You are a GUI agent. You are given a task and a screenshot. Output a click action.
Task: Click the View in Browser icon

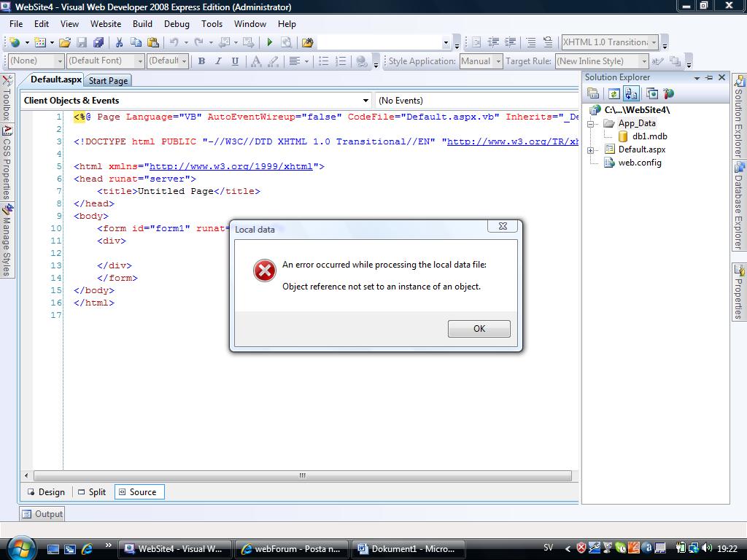[x=286, y=42]
